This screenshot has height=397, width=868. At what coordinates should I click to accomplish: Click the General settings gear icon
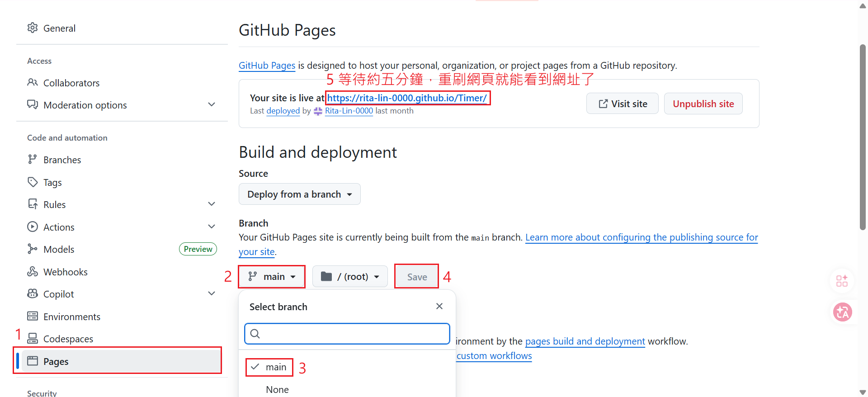pyautogui.click(x=32, y=28)
